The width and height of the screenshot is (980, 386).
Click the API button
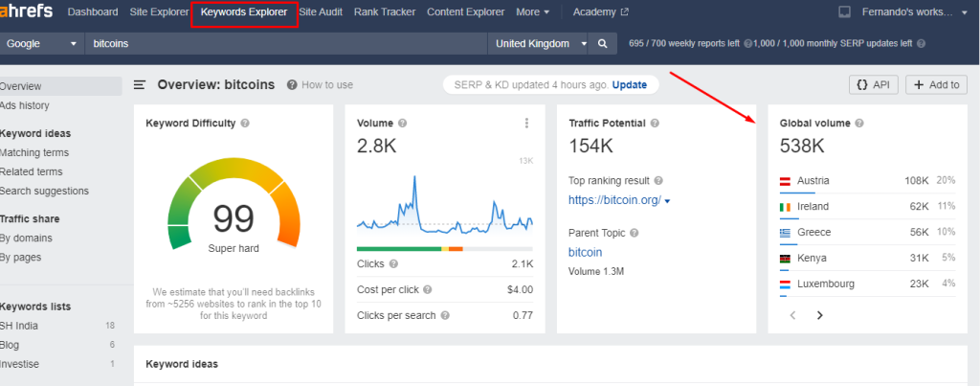pyautogui.click(x=873, y=85)
